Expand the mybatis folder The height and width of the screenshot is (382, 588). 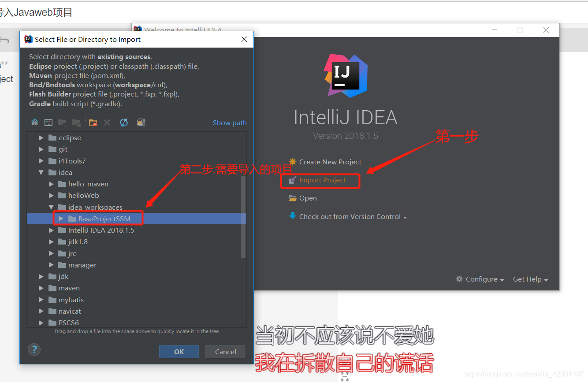41,300
